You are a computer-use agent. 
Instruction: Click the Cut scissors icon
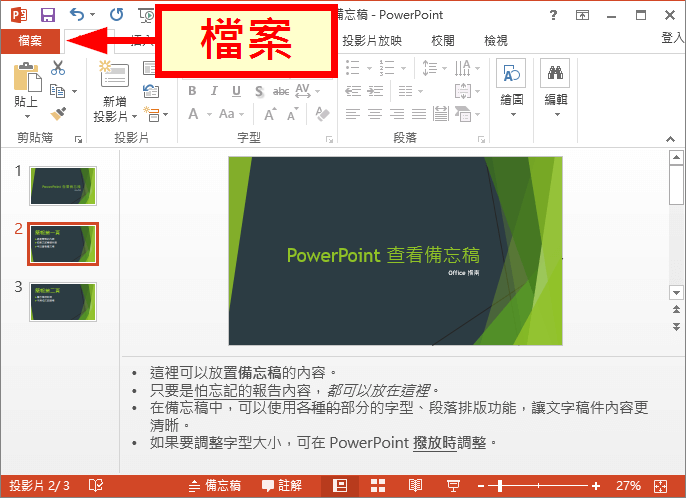tap(58, 68)
